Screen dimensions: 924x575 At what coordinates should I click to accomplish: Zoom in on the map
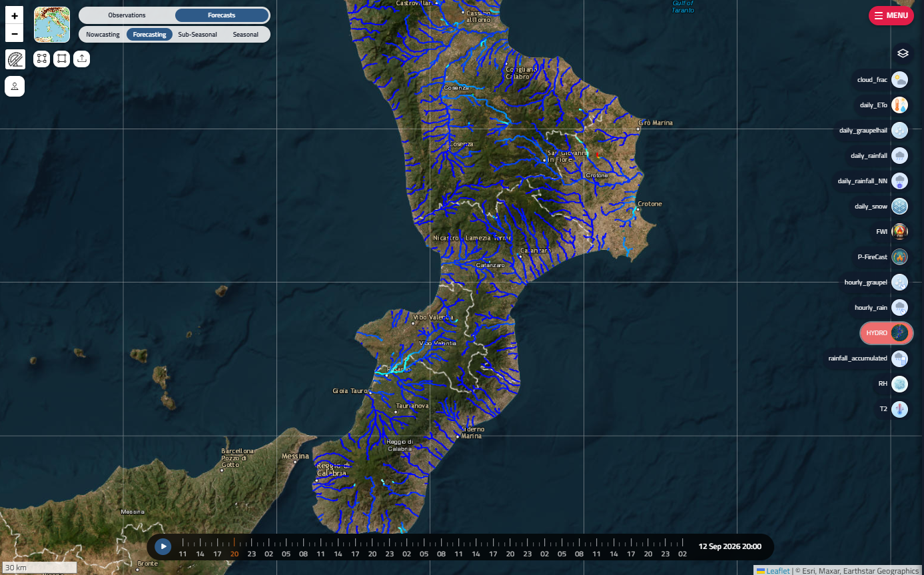point(15,15)
